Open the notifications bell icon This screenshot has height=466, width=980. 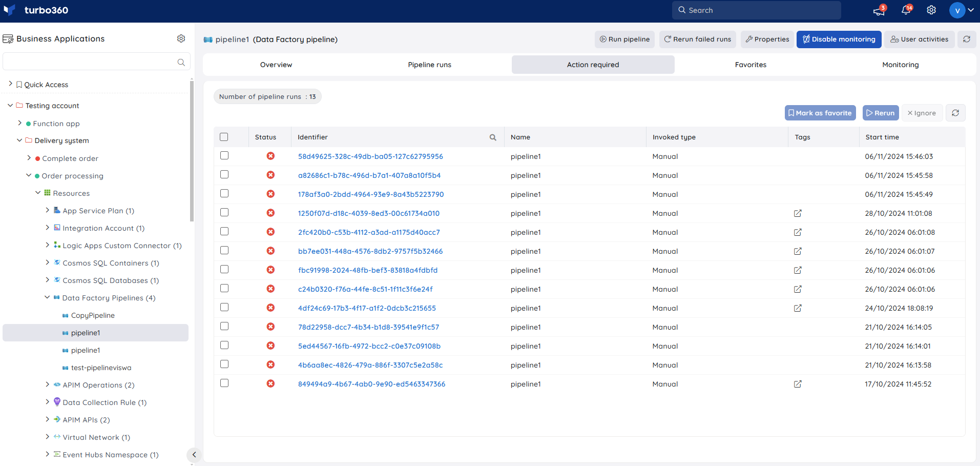click(906, 10)
